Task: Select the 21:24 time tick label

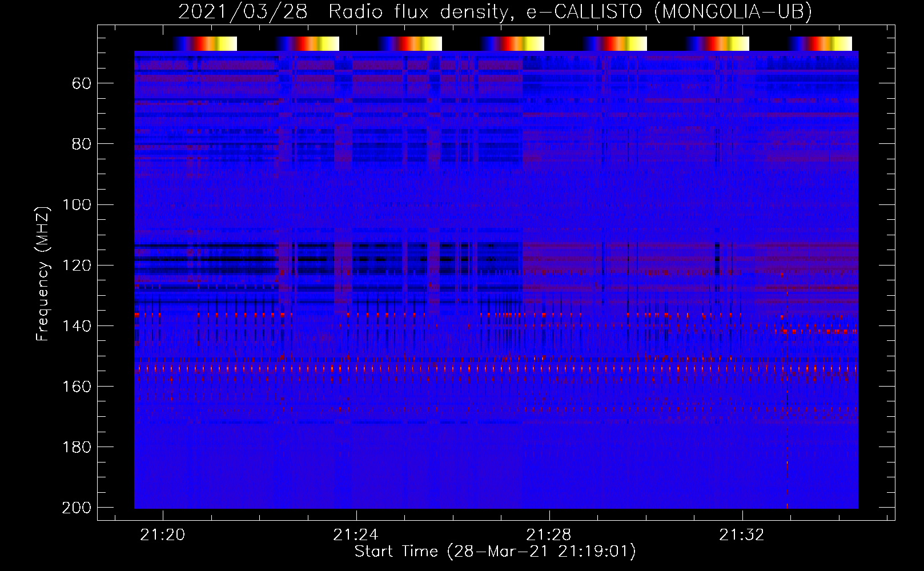Action: [356, 535]
